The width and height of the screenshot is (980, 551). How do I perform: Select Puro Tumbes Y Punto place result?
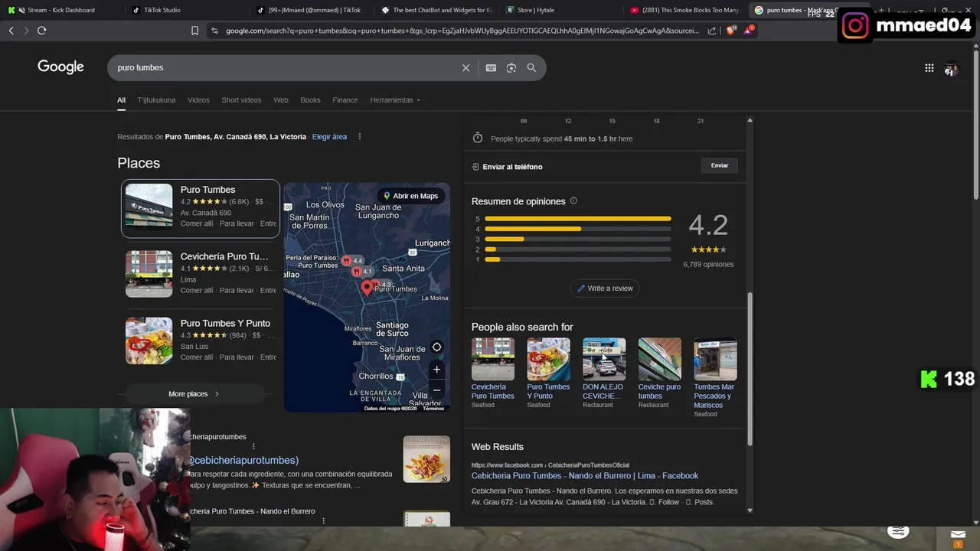201,341
